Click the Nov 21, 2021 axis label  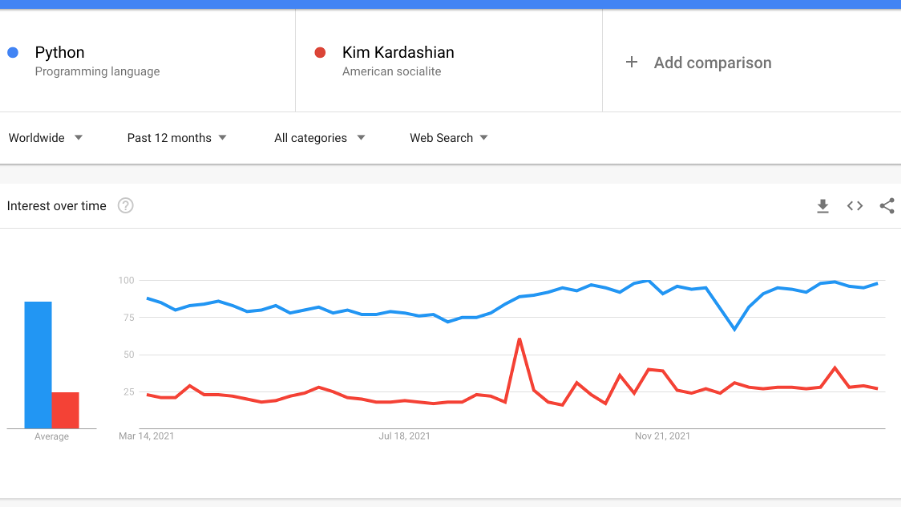[663, 436]
